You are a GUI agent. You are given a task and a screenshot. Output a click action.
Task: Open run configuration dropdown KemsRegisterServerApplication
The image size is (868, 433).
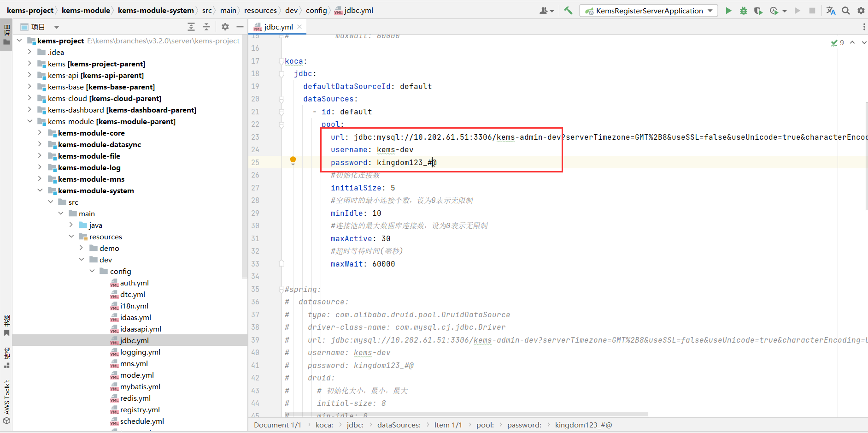pyautogui.click(x=649, y=11)
